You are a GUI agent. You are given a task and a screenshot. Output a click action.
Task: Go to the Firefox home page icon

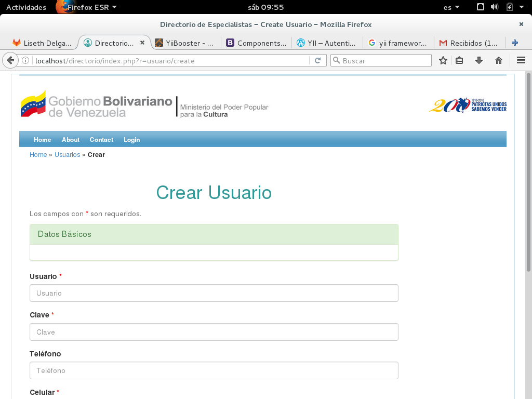499,61
